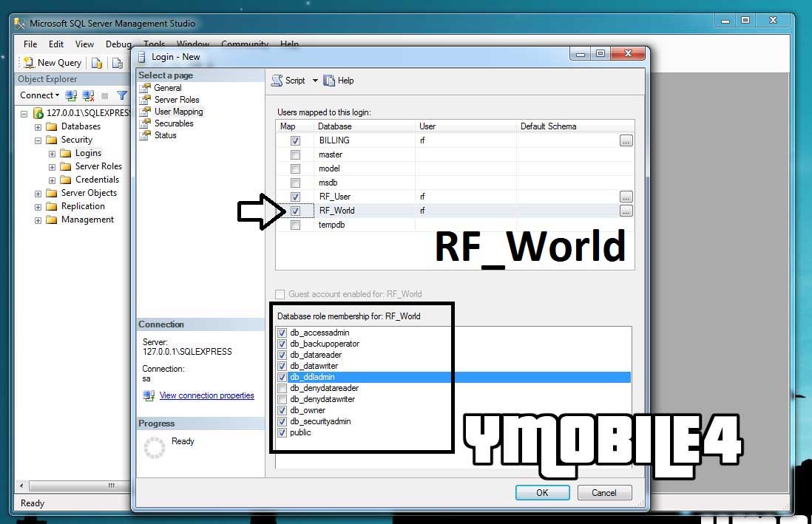Click the Databases folder icon
The width and height of the screenshot is (812, 524).
(x=51, y=126)
